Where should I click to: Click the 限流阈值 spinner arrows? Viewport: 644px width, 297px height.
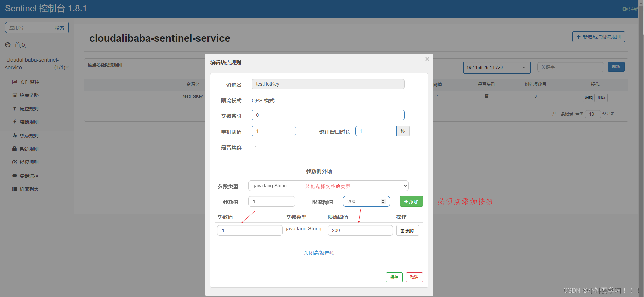[383, 201]
